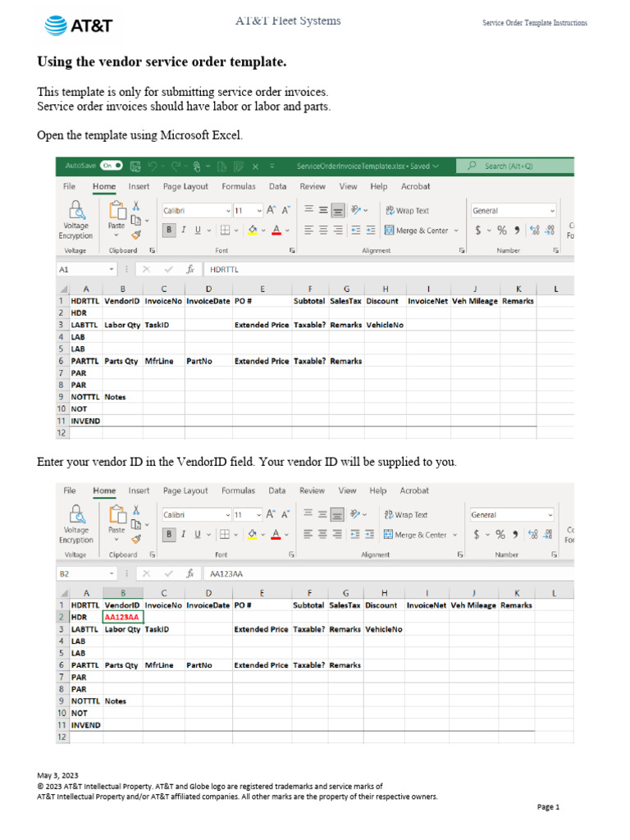
Task: Click Format Painter brush in first Excel screenshot
Action: click(x=136, y=234)
